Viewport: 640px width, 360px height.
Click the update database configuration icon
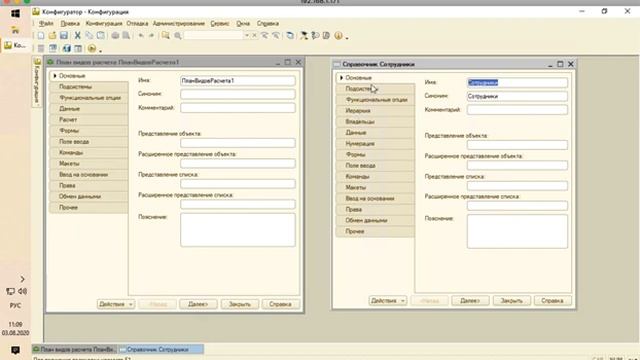66,49
